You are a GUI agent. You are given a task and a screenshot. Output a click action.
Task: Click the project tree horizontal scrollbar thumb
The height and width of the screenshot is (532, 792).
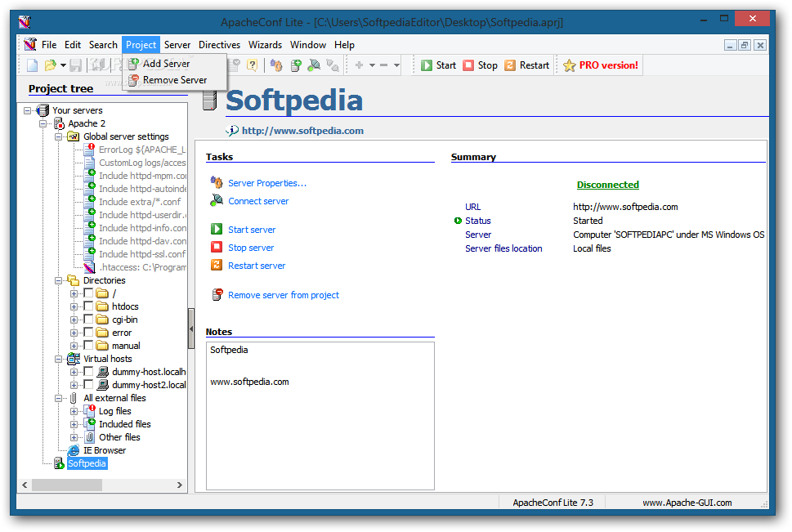coord(67,485)
